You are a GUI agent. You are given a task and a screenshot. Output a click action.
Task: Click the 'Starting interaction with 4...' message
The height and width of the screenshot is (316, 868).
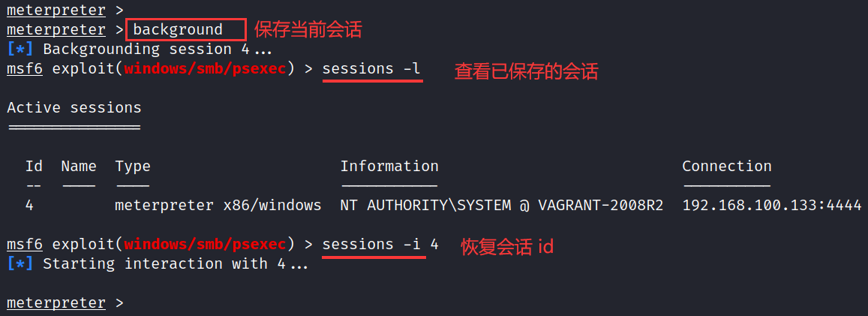(x=176, y=264)
